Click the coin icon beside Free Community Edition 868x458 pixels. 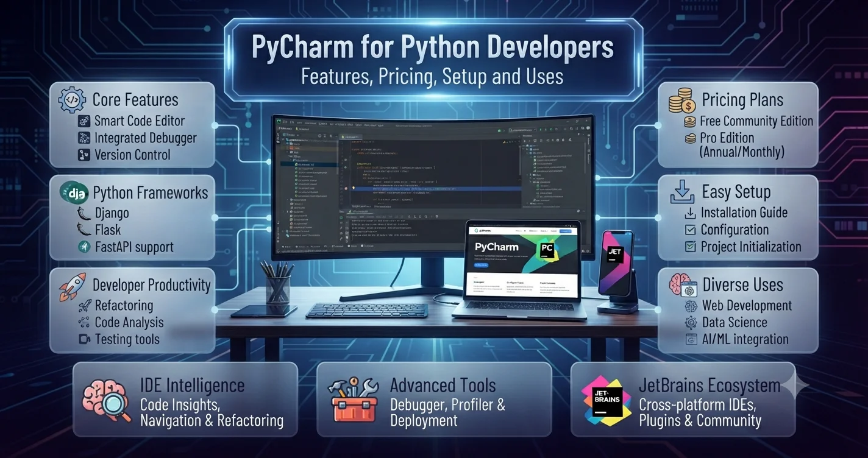pyautogui.click(x=690, y=121)
